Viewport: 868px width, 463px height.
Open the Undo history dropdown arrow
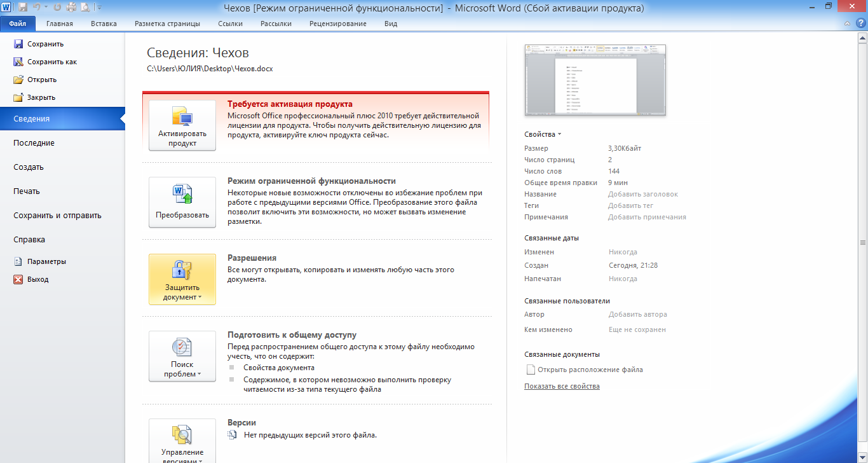point(46,8)
